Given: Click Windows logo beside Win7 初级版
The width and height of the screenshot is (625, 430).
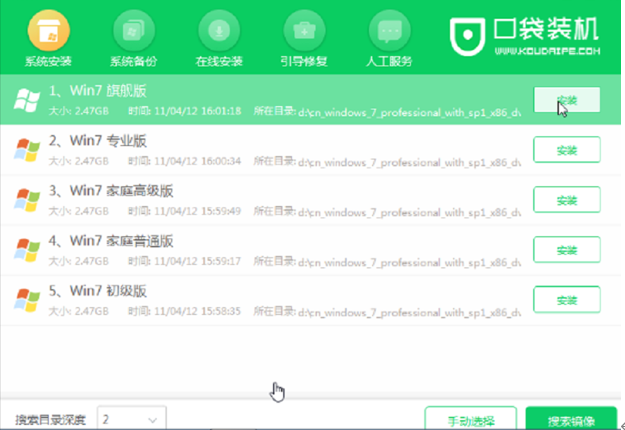Looking at the screenshot, I should pyautogui.click(x=27, y=300).
